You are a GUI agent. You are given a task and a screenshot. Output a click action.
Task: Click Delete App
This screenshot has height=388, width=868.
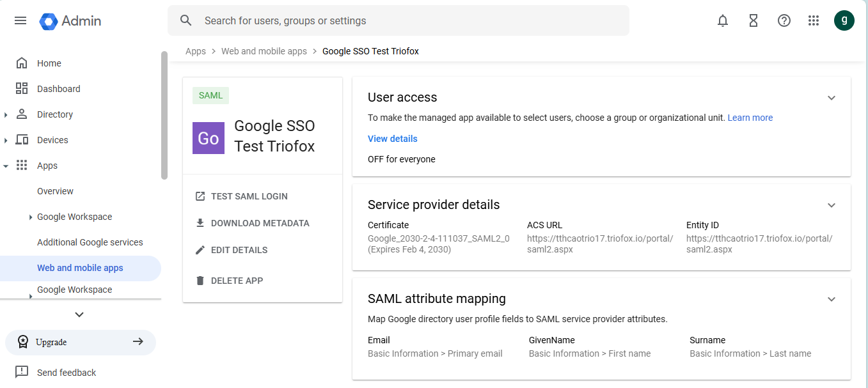(x=237, y=281)
